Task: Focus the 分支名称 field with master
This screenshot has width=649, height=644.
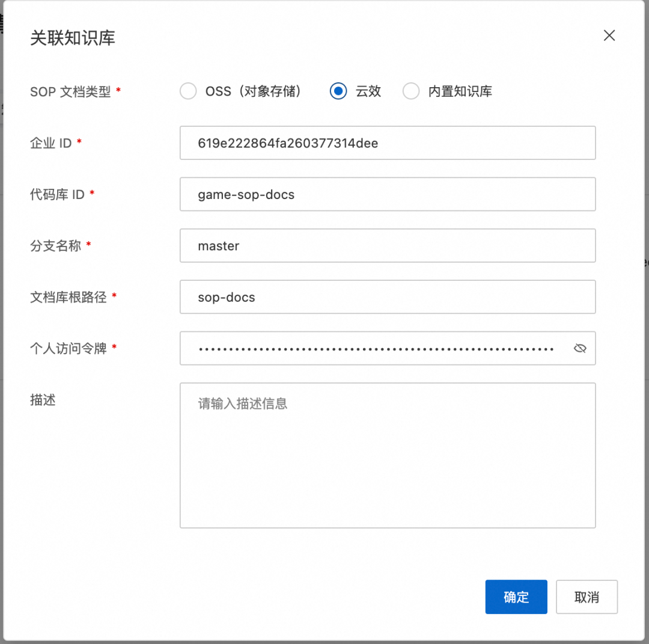Action: coord(388,245)
